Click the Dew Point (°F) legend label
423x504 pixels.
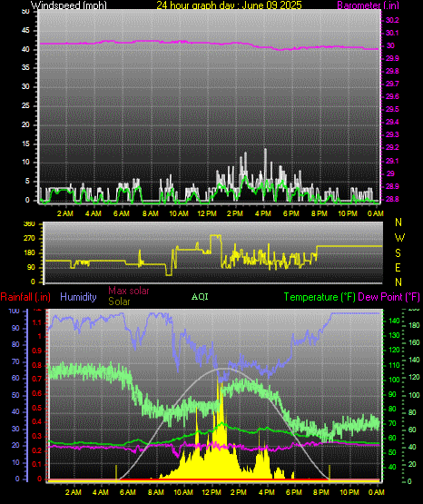389,297
